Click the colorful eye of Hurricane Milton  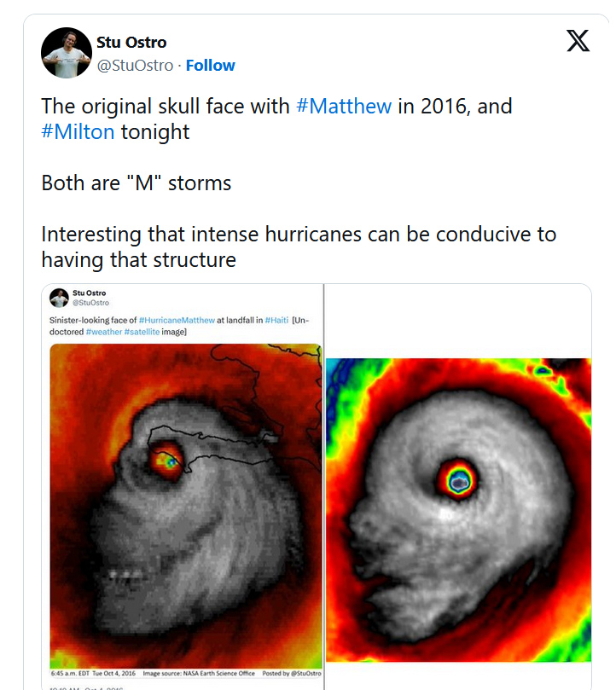(x=458, y=481)
